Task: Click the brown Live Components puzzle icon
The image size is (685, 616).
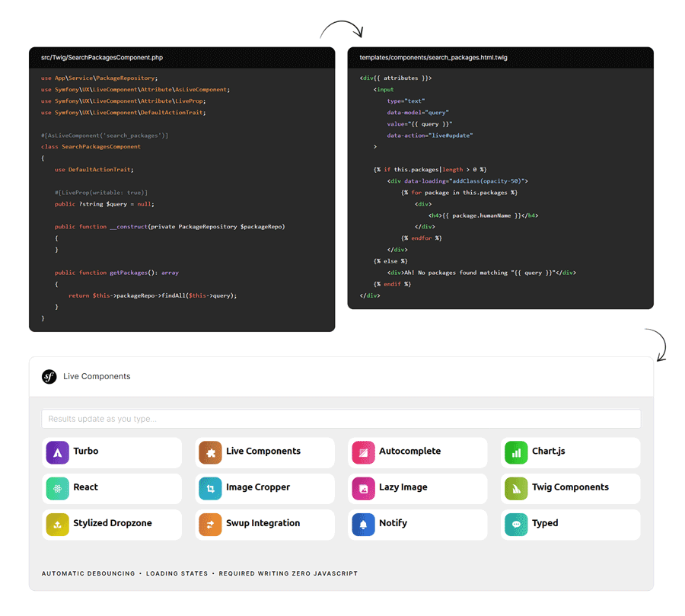Action: coord(211,452)
